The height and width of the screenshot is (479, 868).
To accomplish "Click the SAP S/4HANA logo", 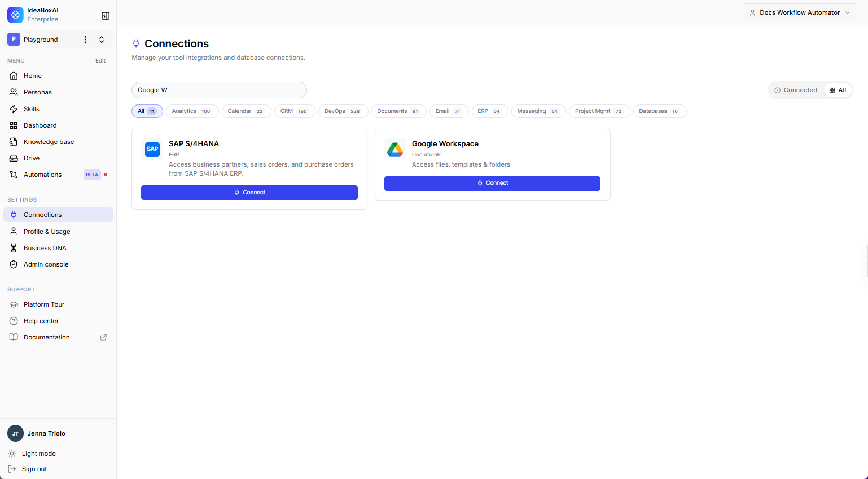I will click(152, 149).
